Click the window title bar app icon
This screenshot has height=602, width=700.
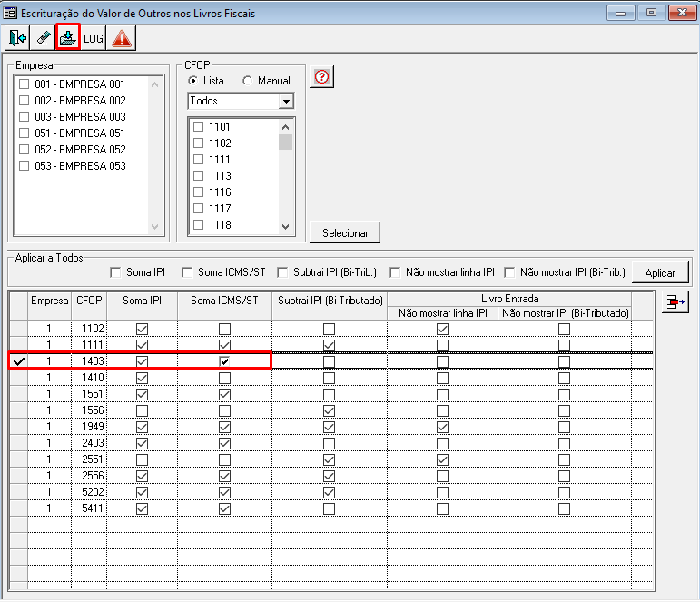click(10, 13)
